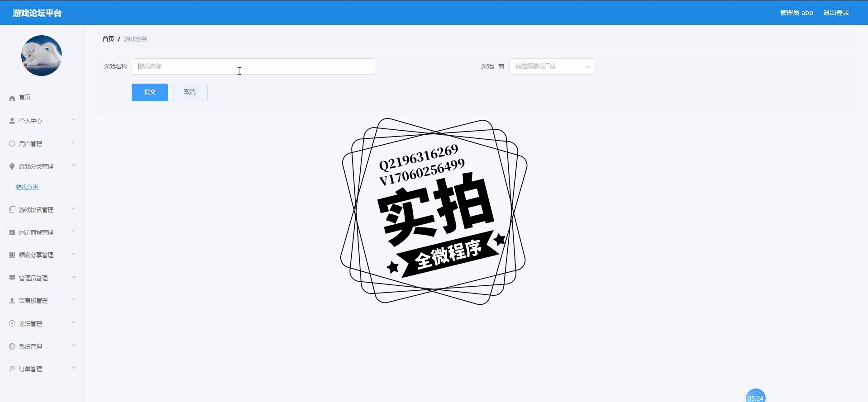Click the copy icon beside 游戏快讯管理

[12, 209]
